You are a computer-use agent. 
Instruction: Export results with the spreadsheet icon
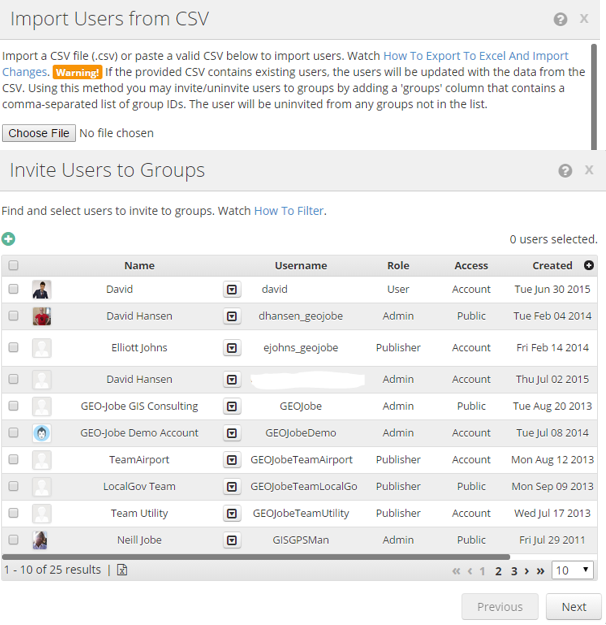point(123,570)
